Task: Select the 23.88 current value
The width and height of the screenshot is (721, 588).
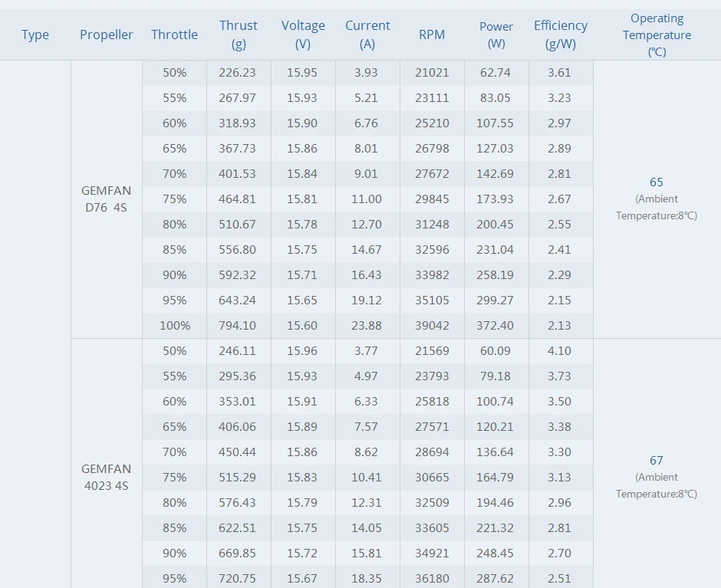Action: 367,326
